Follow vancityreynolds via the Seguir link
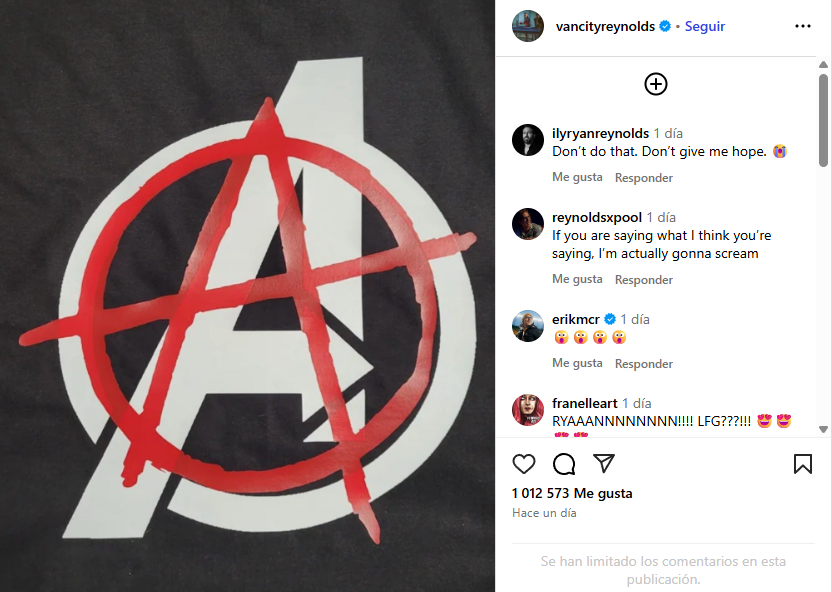 (705, 26)
